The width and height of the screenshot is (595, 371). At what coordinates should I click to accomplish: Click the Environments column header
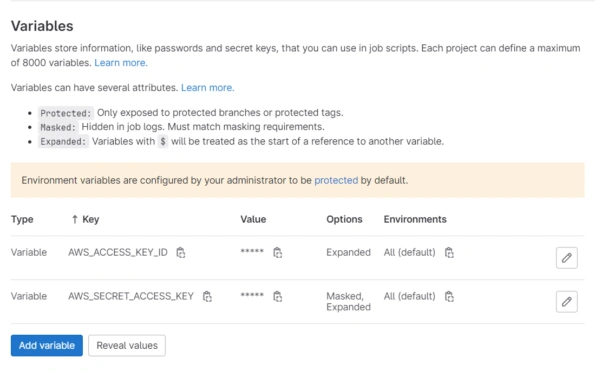pyautogui.click(x=415, y=219)
